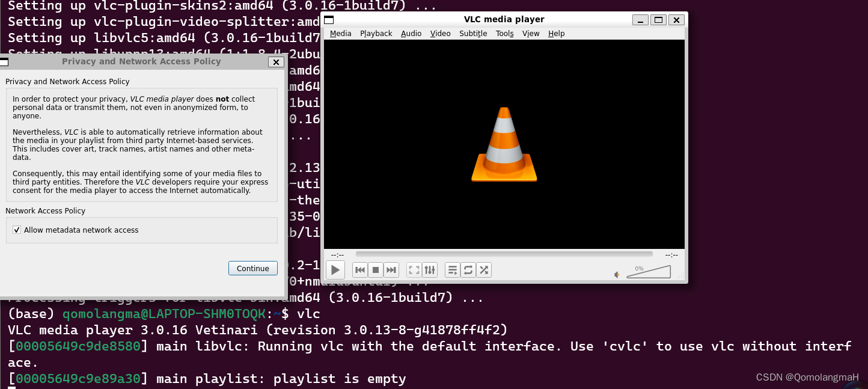Click the Play button in VLC
The image size is (868, 389).
(x=335, y=270)
